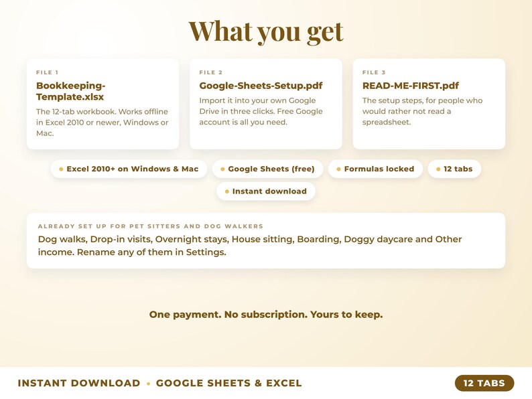
Task: Click the 'Already set up for pet sitters' caption
Action: click(x=151, y=226)
